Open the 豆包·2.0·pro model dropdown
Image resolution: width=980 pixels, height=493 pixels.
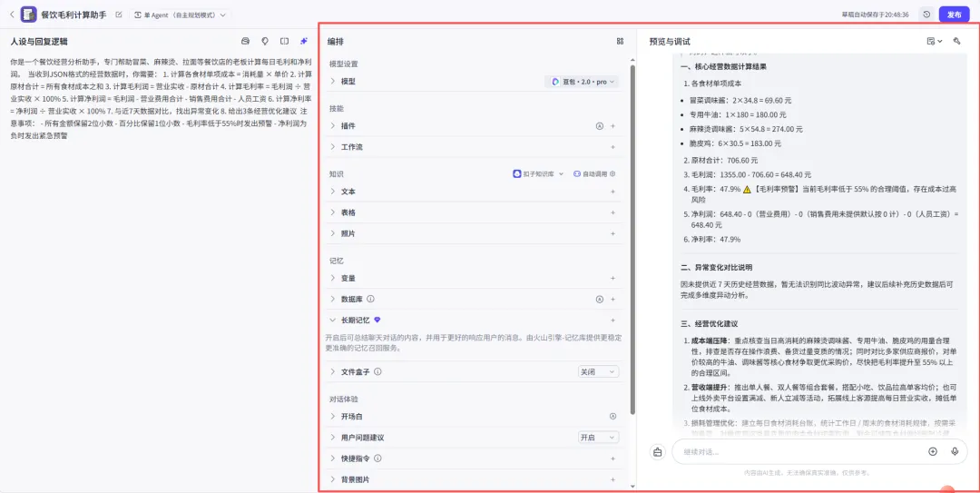click(x=582, y=82)
